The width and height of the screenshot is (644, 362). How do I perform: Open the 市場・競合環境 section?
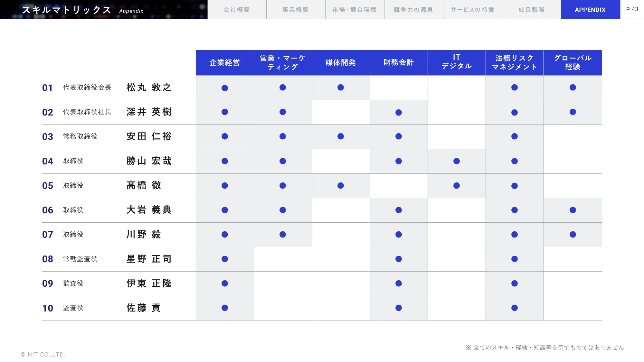(x=355, y=9)
